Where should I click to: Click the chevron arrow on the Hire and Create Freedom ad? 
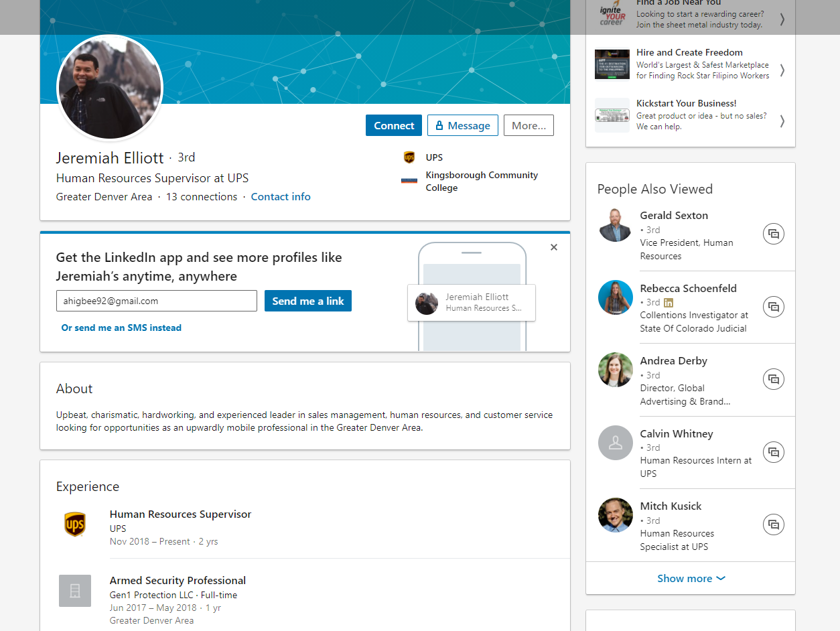click(782, 70)
